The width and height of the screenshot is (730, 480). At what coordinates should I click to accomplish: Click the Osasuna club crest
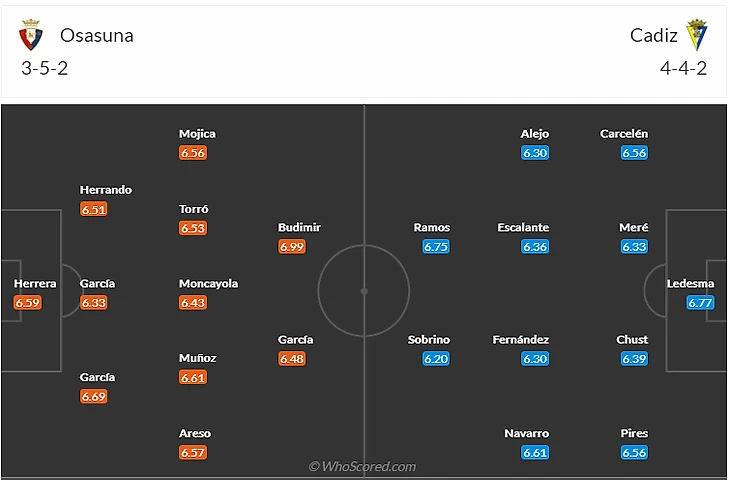coord(31,36)
